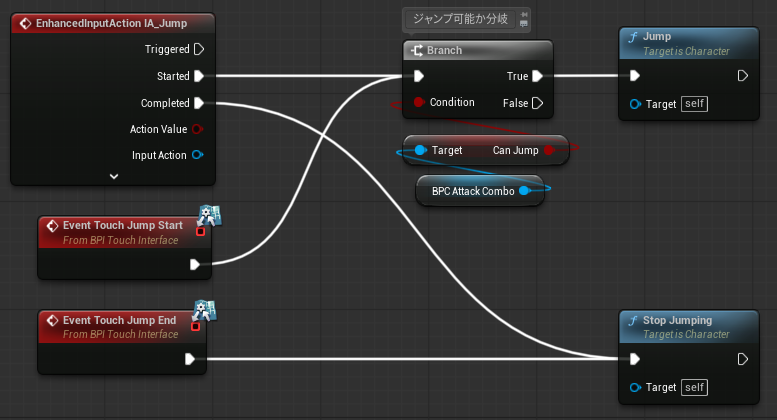Click the self field on Jump node

point(694,104)
